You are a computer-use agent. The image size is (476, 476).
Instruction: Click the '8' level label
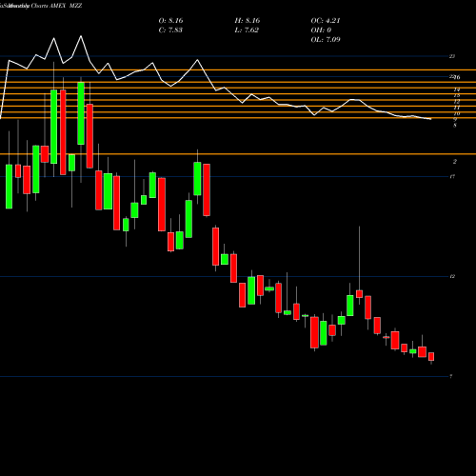point(455,126)
